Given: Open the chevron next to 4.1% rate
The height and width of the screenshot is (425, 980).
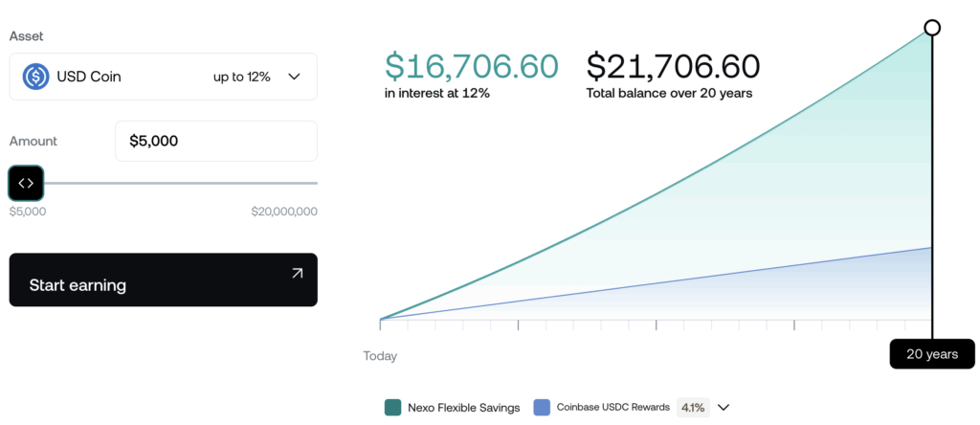Looking at the screenshot, I should coord(724,407).
